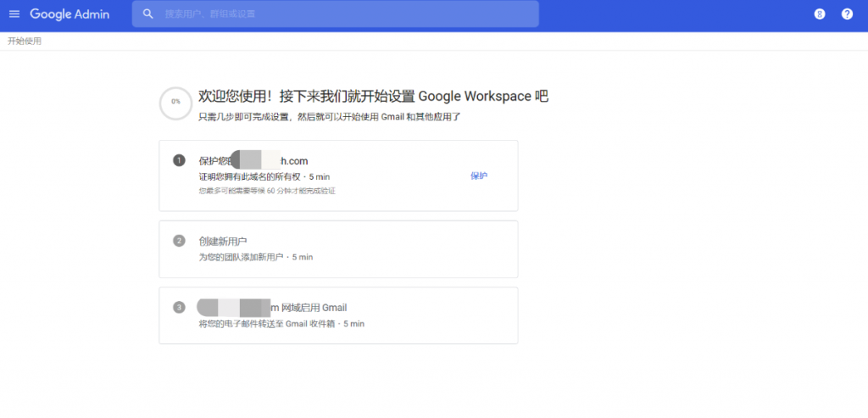
Task: Click 将您的电子邮件转送至 Gmail 收件箱 text
Action: click(267, 324)
